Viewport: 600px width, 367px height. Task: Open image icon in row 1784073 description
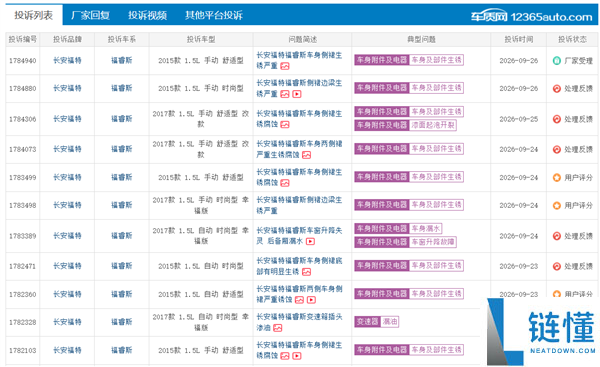click(307, 155)
